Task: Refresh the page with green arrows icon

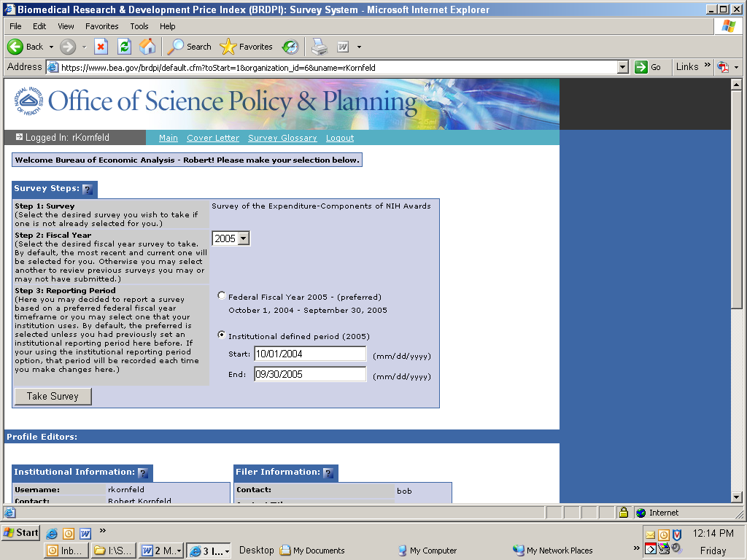Action: click(124, 47)
